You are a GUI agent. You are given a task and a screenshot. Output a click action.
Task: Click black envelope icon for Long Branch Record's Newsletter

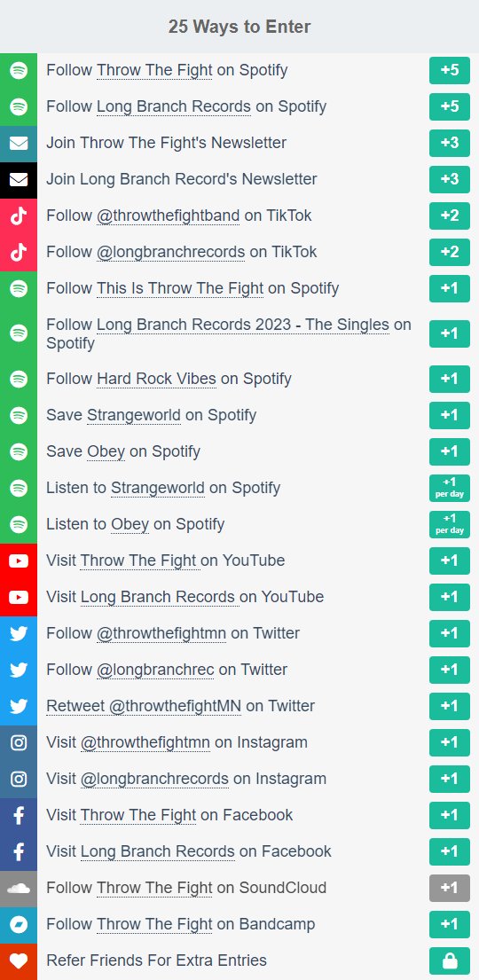point(19,179)
